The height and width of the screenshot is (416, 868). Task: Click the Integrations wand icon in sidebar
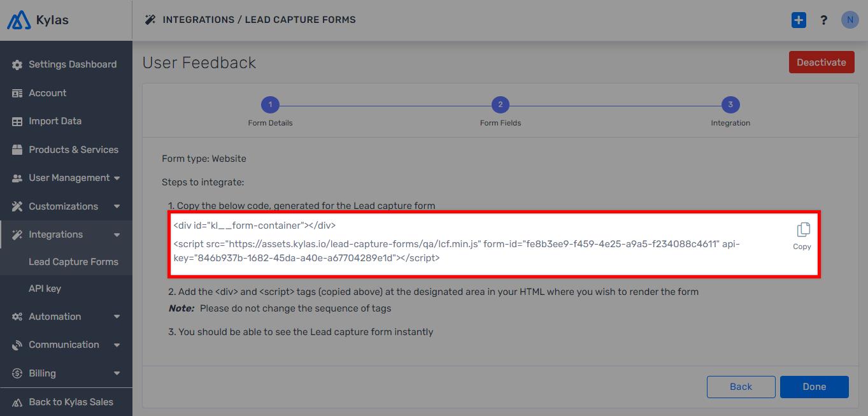coord(17,234)
